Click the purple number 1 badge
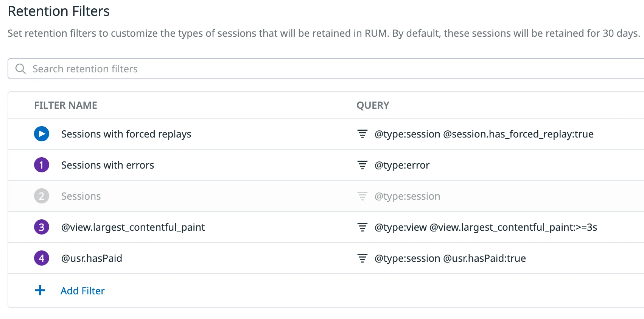This screenshot has width=644, height=319. (42, 165)
